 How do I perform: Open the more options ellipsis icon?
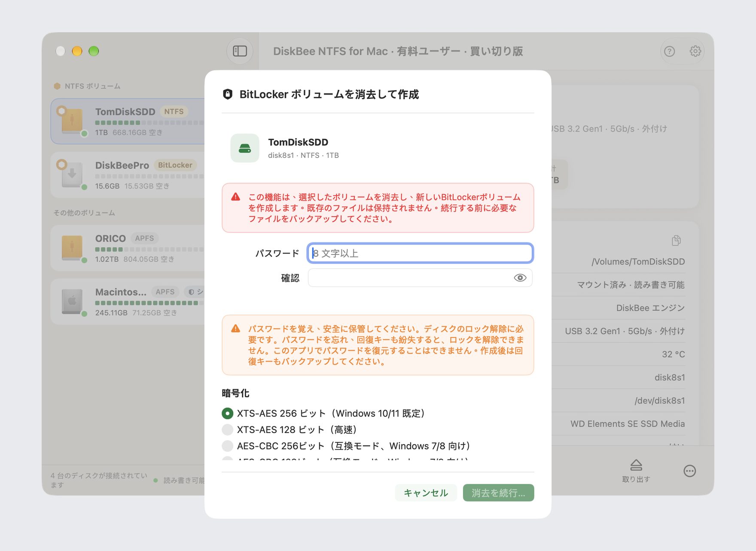coord(689,471)
